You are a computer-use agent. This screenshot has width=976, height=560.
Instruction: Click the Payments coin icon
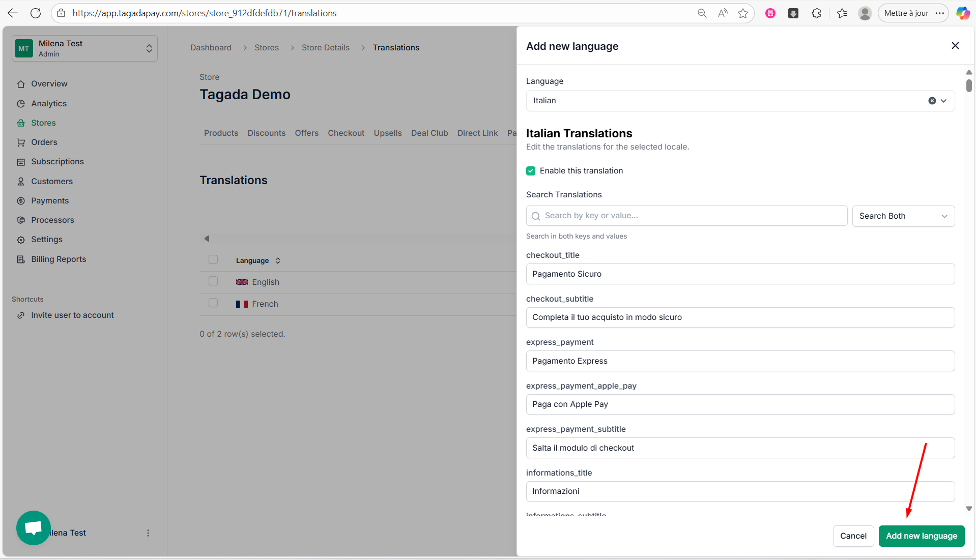pos(21,201)
